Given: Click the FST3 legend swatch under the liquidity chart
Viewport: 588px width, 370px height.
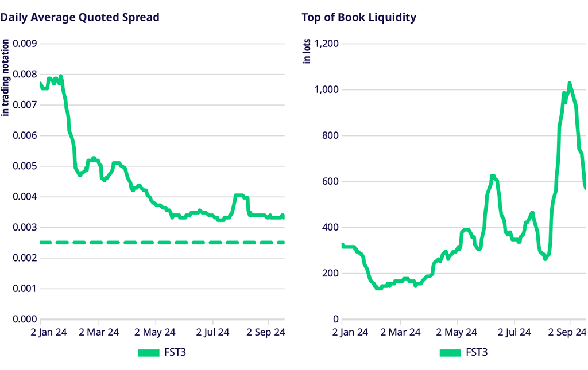Looking at the screenshot, I should pyautogui.click(x=450, y=352).
